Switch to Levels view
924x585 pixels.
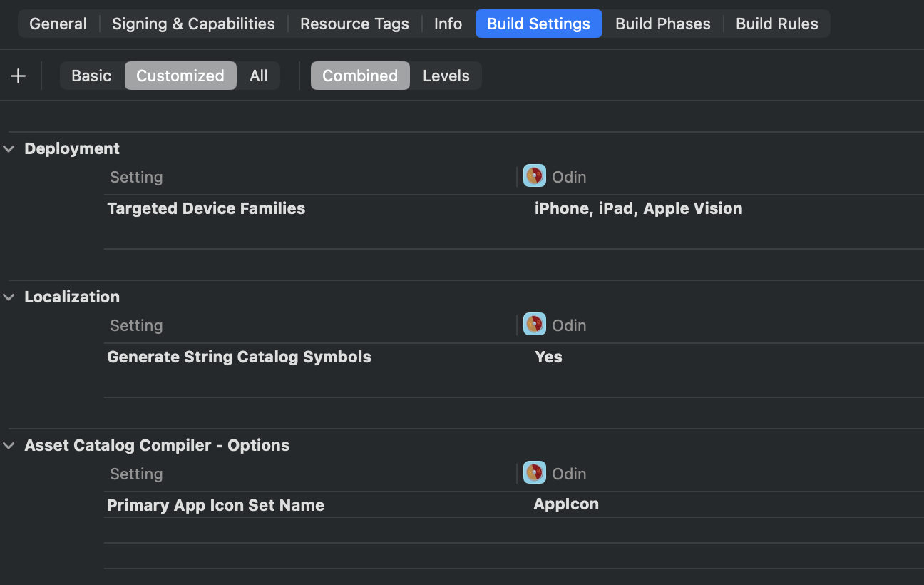(x=446, y=76)
